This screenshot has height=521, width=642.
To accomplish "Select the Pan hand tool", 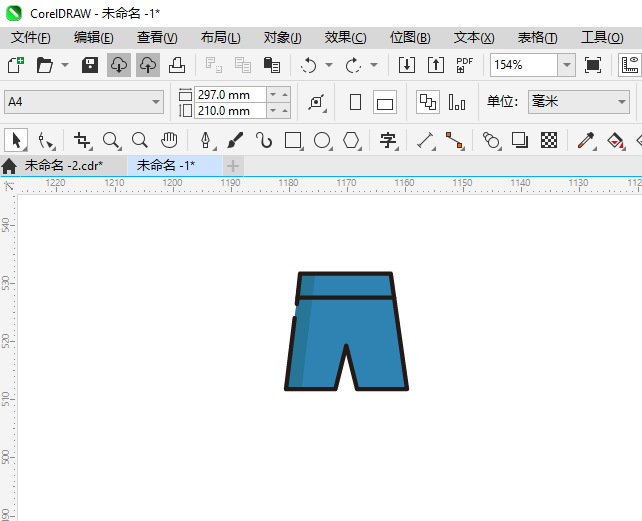I will 169,140.
